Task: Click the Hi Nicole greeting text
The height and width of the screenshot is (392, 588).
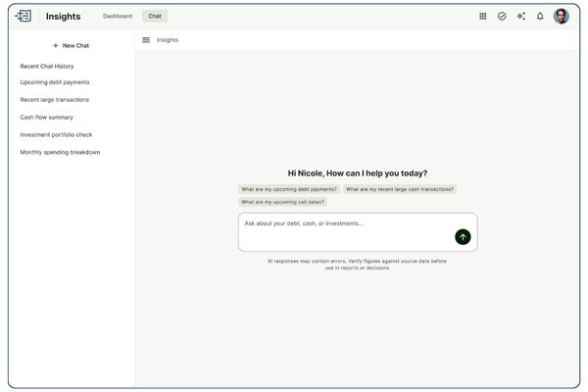Action: tap(358, 172)
